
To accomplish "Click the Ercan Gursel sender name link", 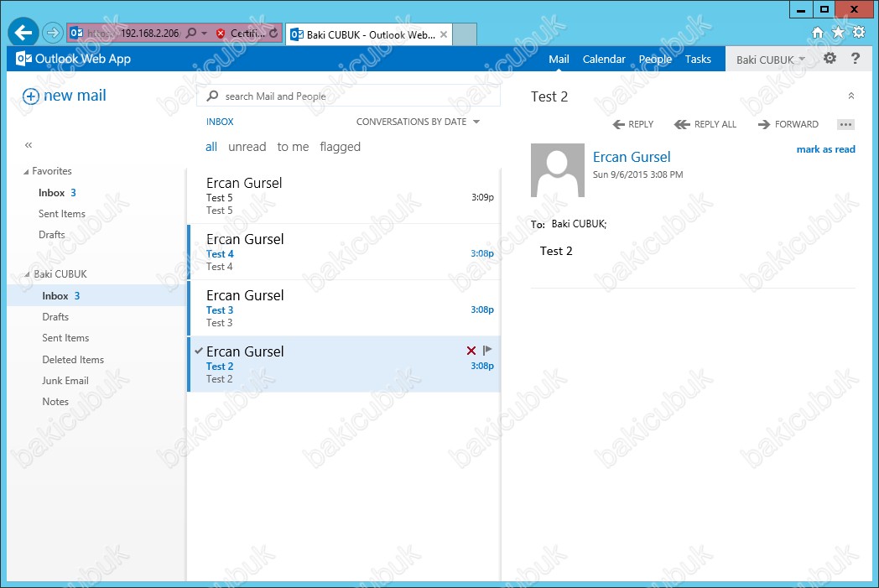I will (632, 157).
